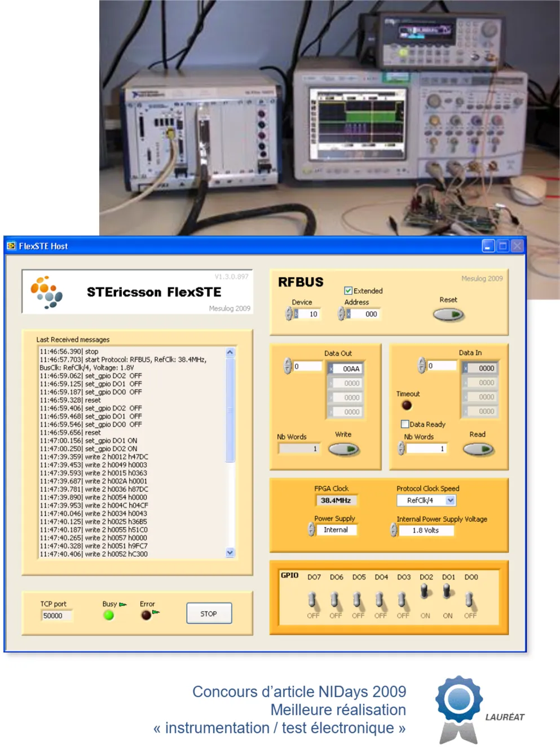Click the Internal Power Supply Voltage stepper
This screenshot has width=560, height=752.
(x=393, y=530)
